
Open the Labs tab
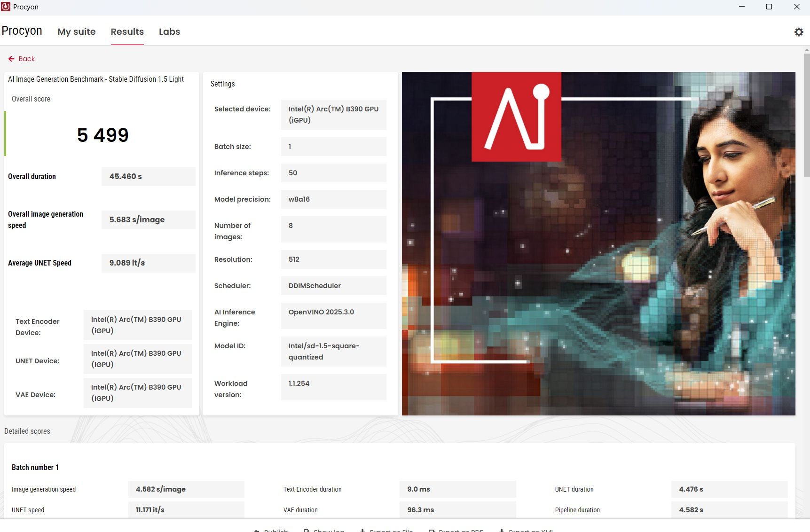(169, 31)
